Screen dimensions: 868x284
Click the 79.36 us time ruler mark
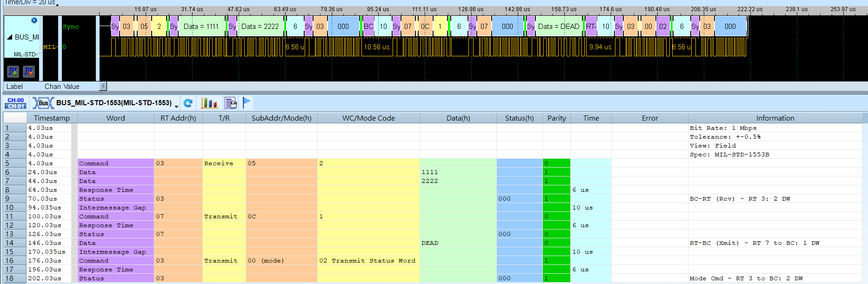[331, 9]
